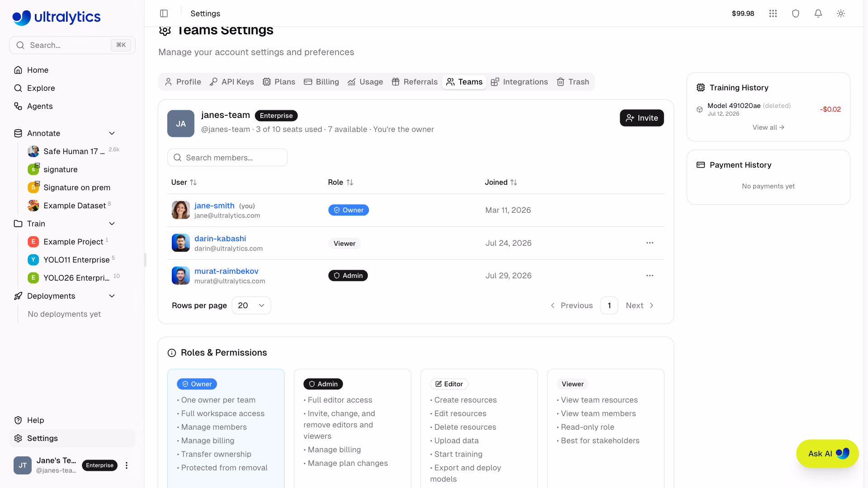Open darin-kabashi row actions menu
868x488 pixels.
[650, 243]
